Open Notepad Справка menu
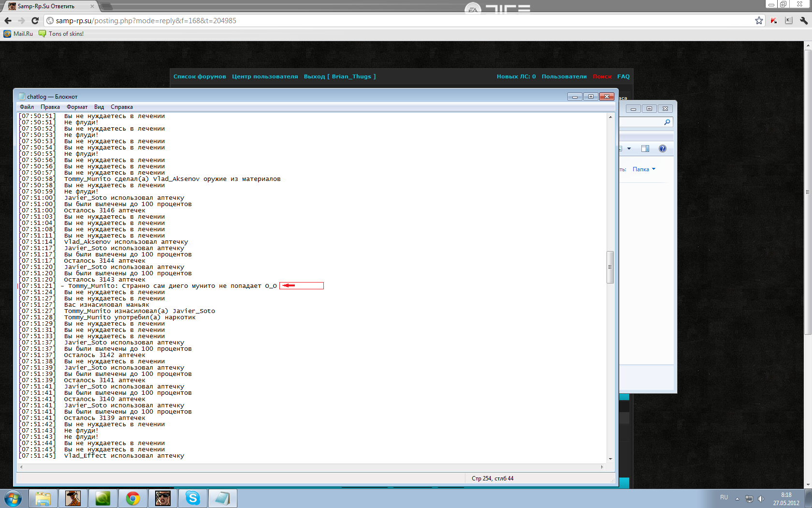Viewport: 812px width, 508px height. click(x=122, y=107)
